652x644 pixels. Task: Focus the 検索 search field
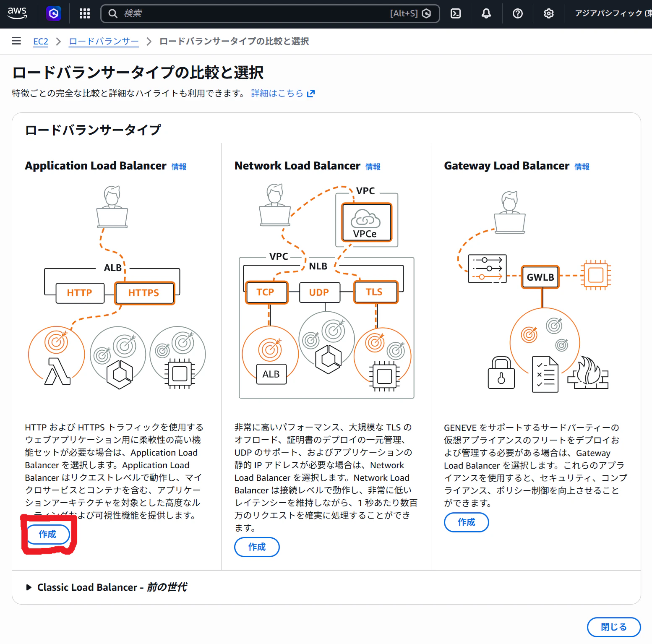click(x=270, y=13)
